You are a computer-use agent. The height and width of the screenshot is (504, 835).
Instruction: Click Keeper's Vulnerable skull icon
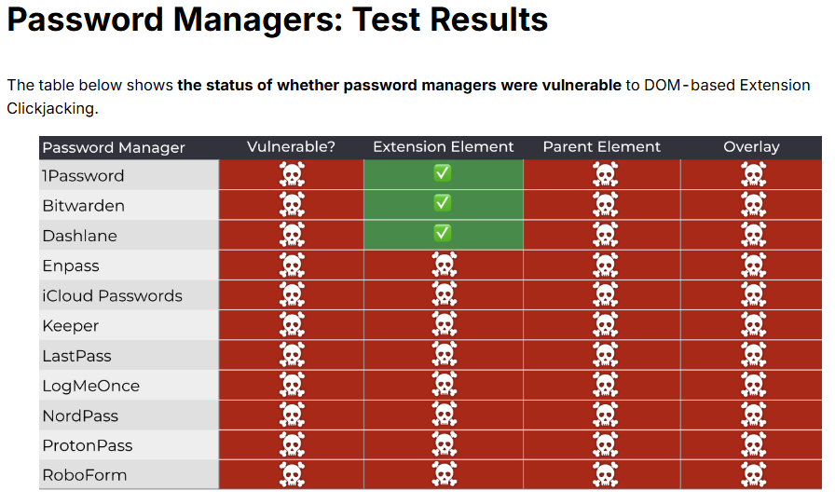point(292,324)
